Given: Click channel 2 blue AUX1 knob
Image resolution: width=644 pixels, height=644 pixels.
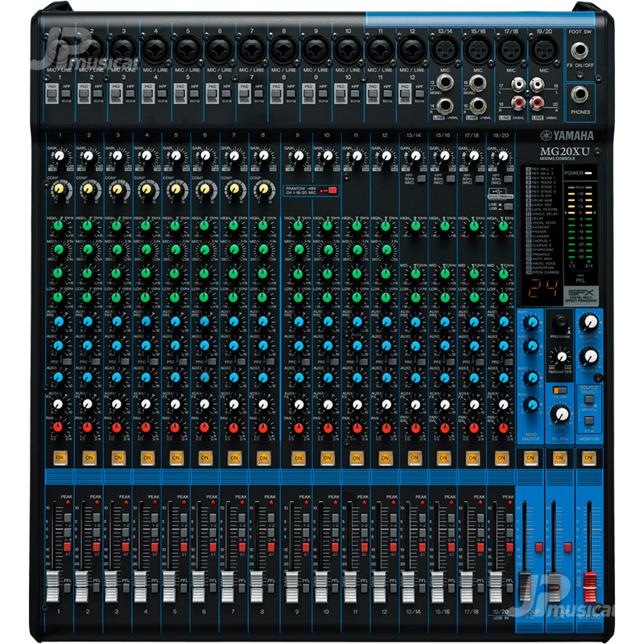Looking at the screenshot, I should [x=88, y=321].
